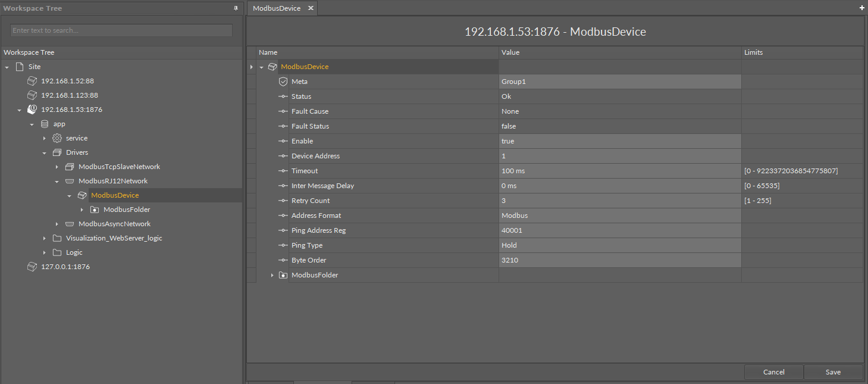This screenshot has width=868, height=384.
Task: Click the device icon beside 192.168.1.52:88
Action: tap(32, 81)
